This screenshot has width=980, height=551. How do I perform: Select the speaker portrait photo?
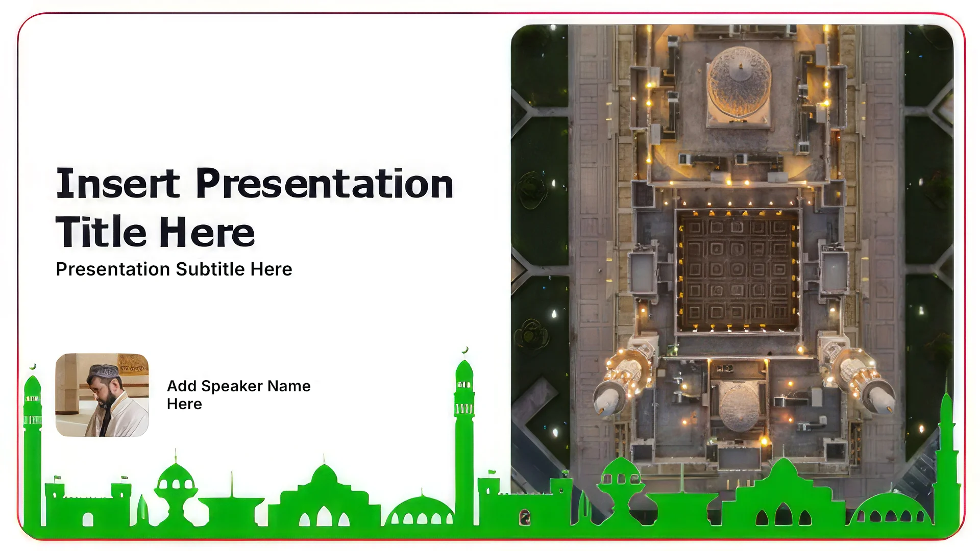point(102,395)
